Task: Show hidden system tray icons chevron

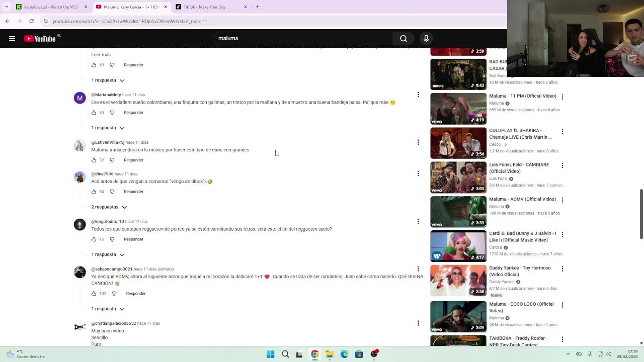Action: point(568,354)
